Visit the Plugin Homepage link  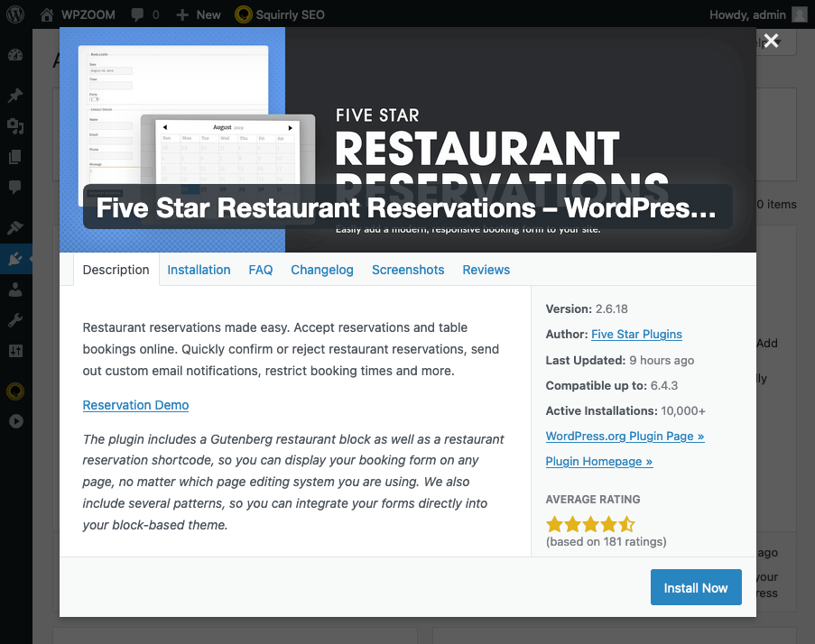(x=599, y=462)
